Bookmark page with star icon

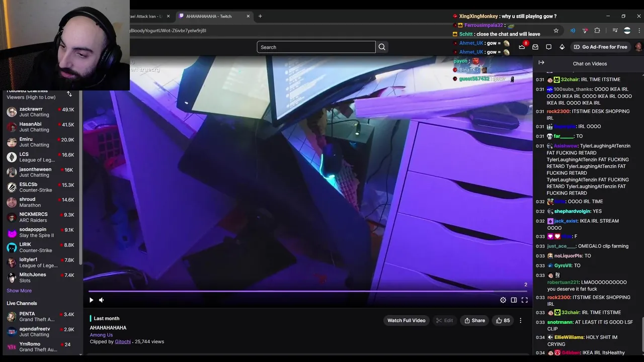(556, 31)
